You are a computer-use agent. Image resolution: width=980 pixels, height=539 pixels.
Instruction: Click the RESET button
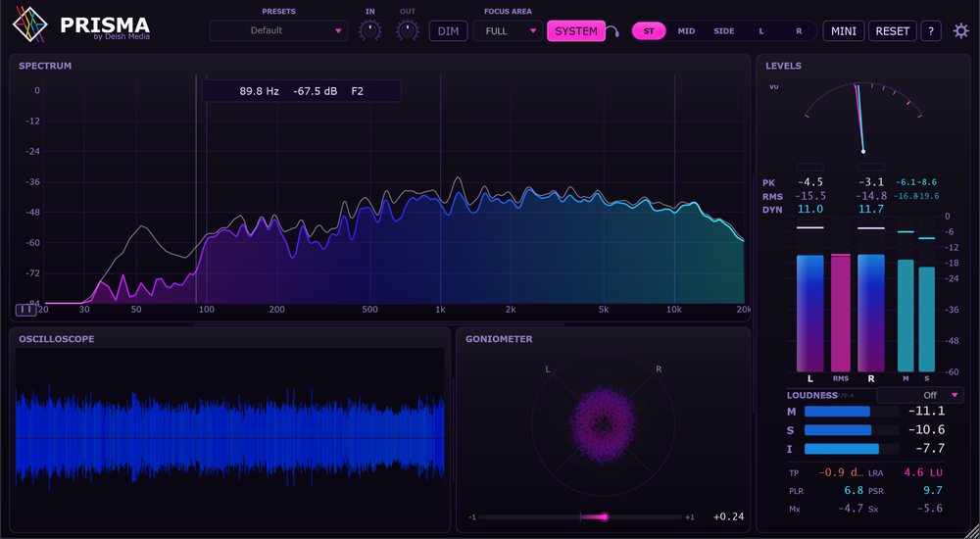(x=893, y=30)
